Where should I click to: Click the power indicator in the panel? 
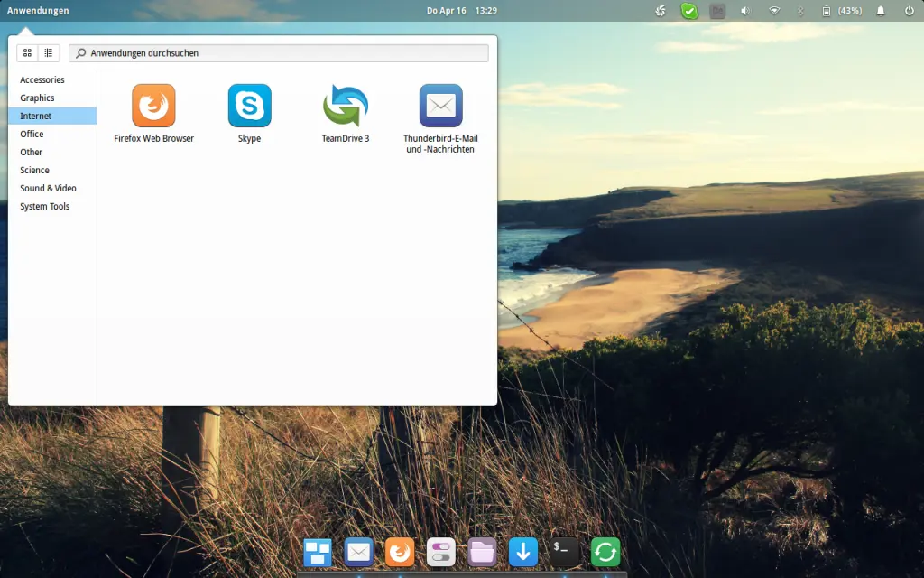[x=910, y=11]
